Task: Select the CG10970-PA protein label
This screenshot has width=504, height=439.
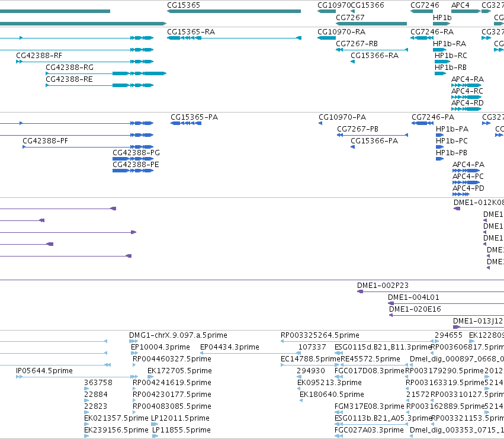Action: (342, 117)
